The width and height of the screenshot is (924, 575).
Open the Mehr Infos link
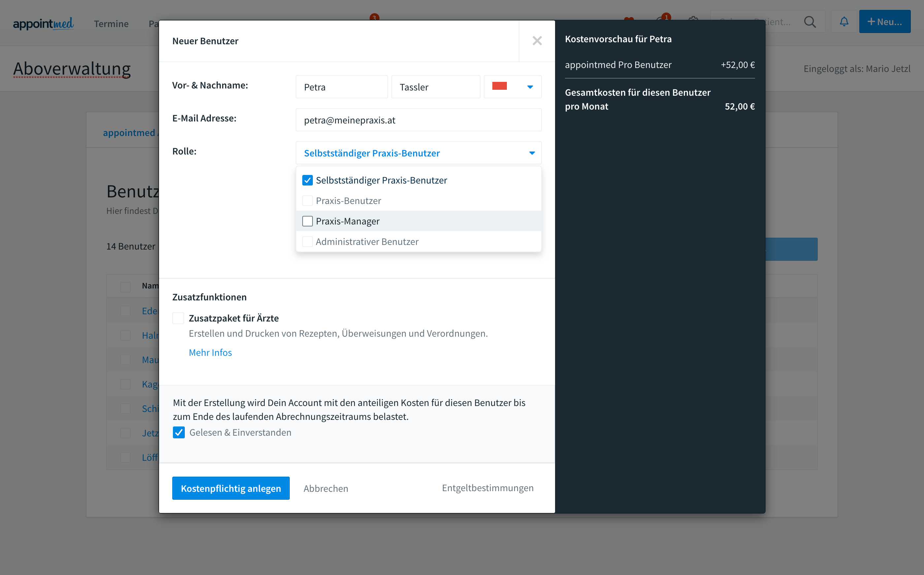[x=210, y=352]
